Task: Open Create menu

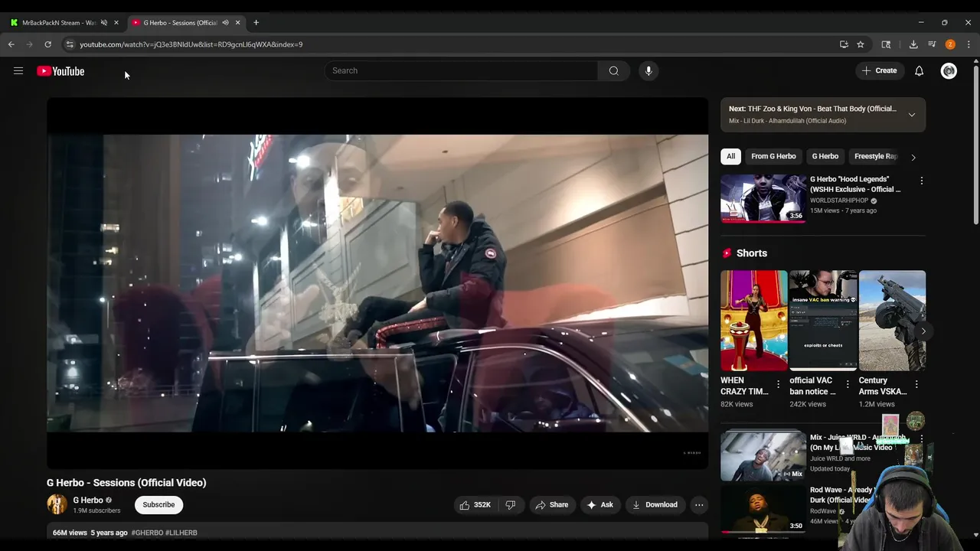Action: point(879,70)
